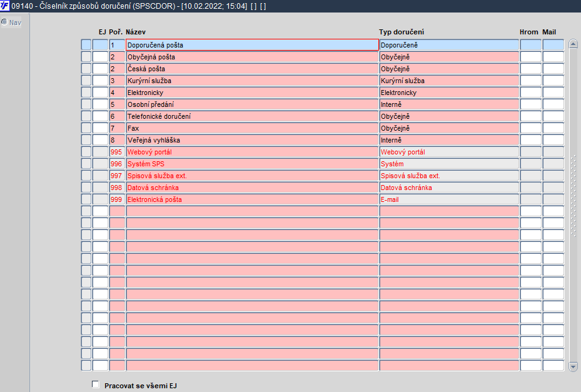Viewport: 581px width, 392px height.
Task: Click order number 8 field
Action: (x=117, y=139)
